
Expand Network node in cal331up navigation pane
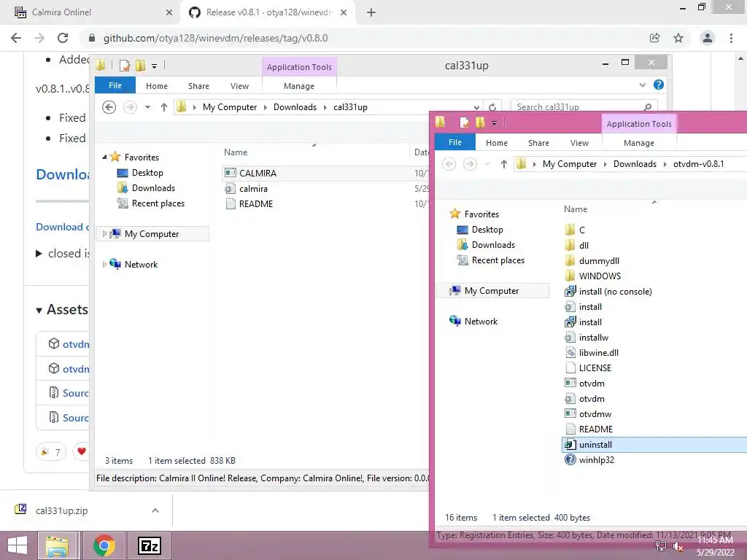[x=105, y=264]
